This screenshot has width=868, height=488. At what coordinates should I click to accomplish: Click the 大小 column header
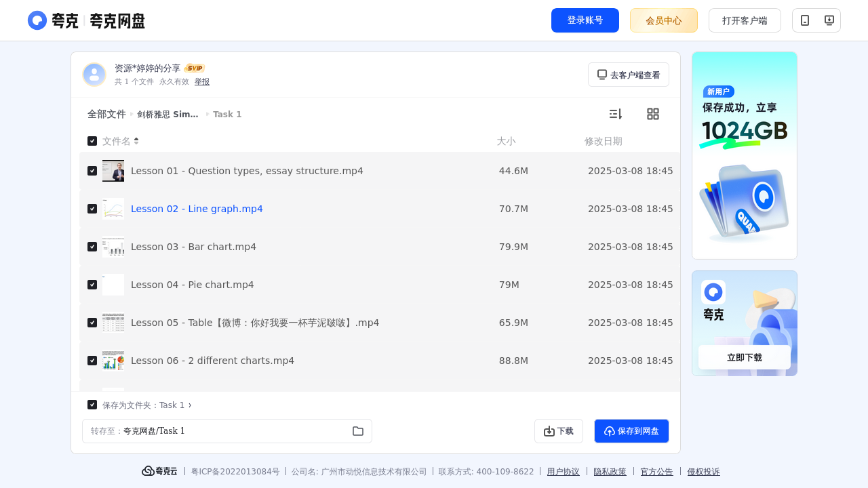[506, 141]
